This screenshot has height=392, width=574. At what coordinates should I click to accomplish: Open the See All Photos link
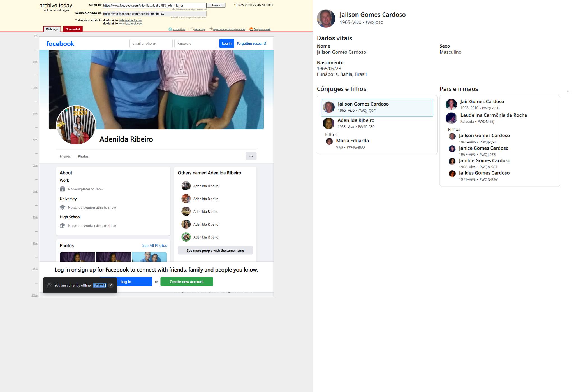[154, 246]
